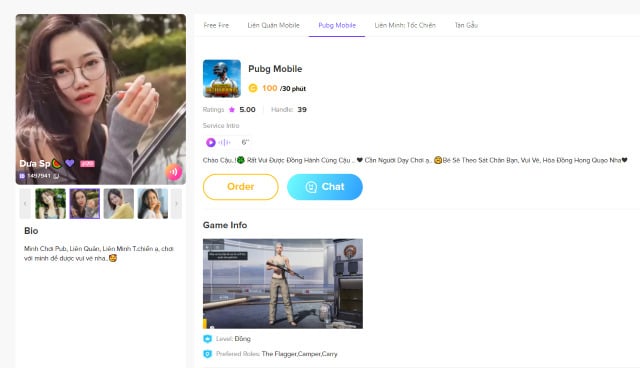
Task: Click the Level badge icon
Action: coord(207,339)
